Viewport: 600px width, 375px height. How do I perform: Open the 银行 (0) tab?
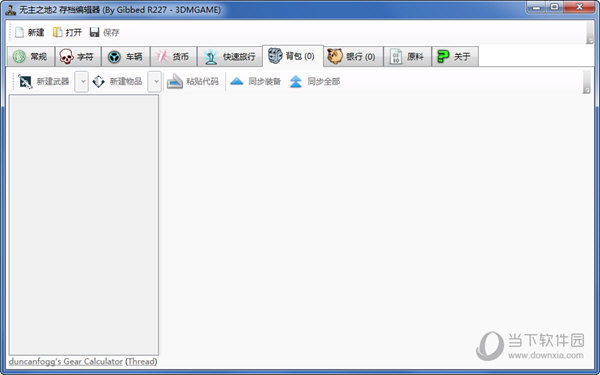(x=353, y=57)
